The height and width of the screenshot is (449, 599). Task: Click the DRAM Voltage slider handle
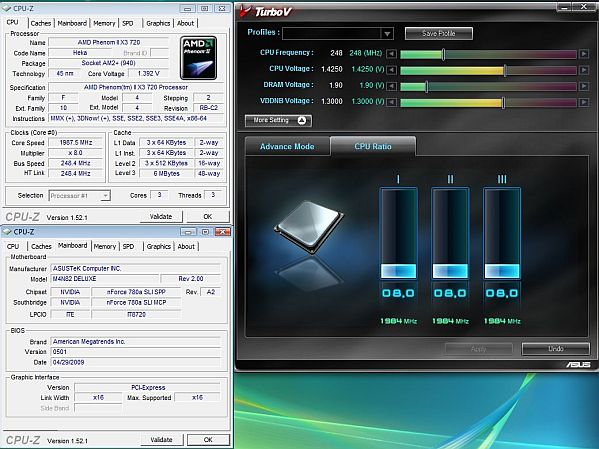pyautogui.click(x=427, y=86)
